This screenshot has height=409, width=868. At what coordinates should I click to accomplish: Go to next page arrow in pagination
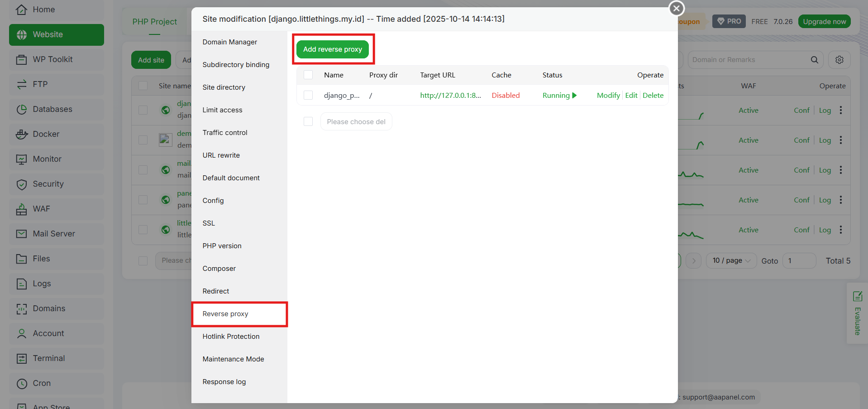694,260
